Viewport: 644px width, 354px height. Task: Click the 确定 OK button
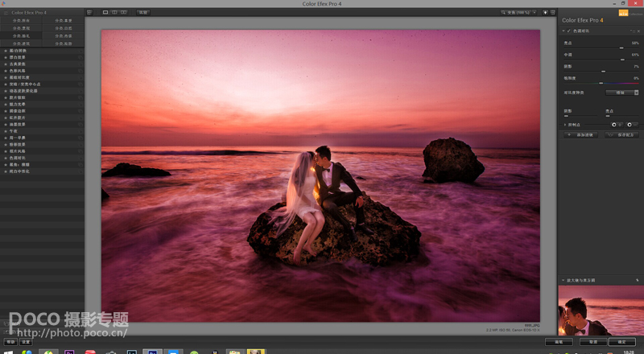pos(622,342)
